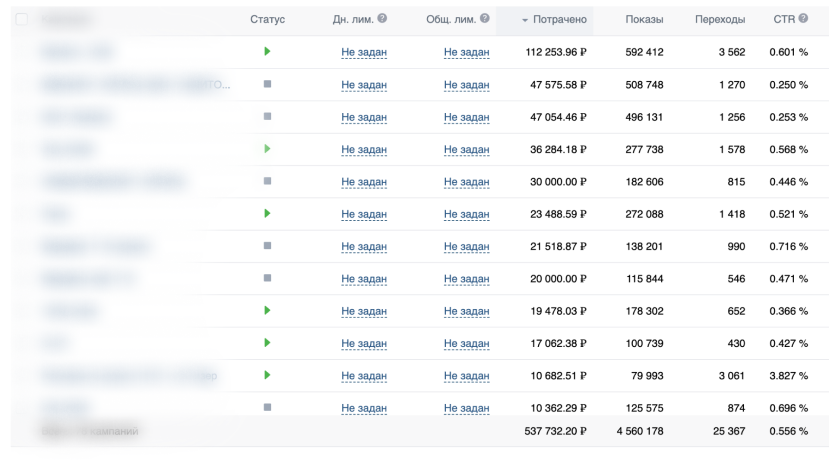Image resolution: width=829 pixels, height=466 pixels.
Task: Set total limit in 47 575.58 ₽ row
Action: tap(466, 85)
